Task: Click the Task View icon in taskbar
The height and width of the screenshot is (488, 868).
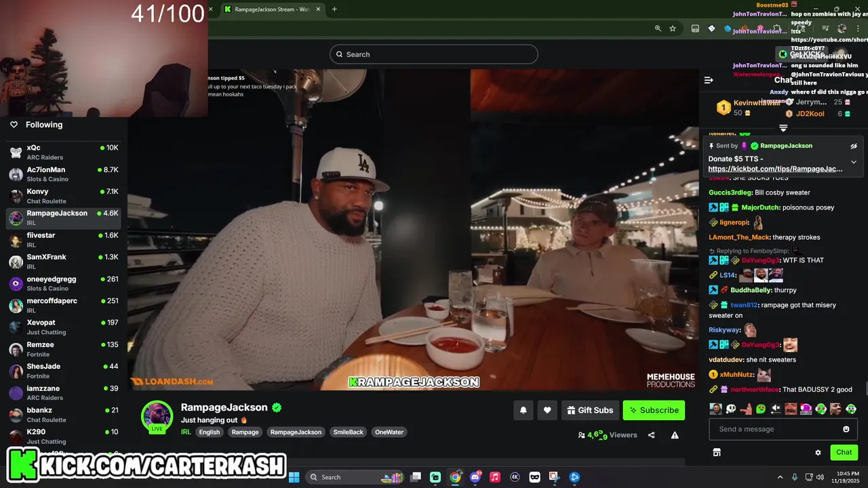Action: pos(416,477)
